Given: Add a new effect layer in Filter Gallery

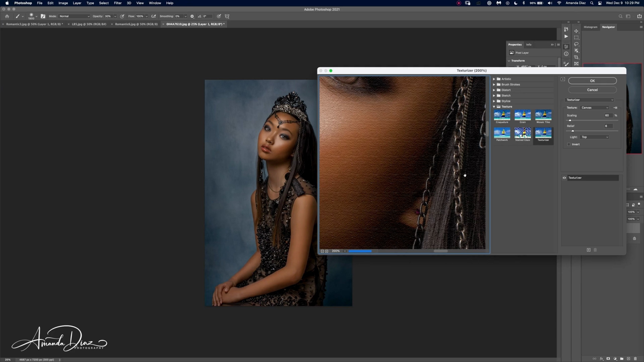Looking at the screenshot, I should coord(588,250).
